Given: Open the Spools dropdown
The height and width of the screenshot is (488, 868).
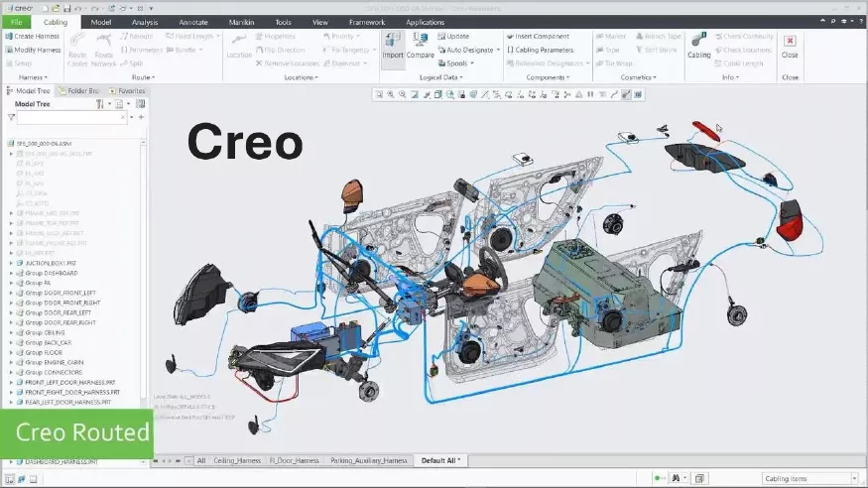Looking at the screenshot, I should point(456,63).
